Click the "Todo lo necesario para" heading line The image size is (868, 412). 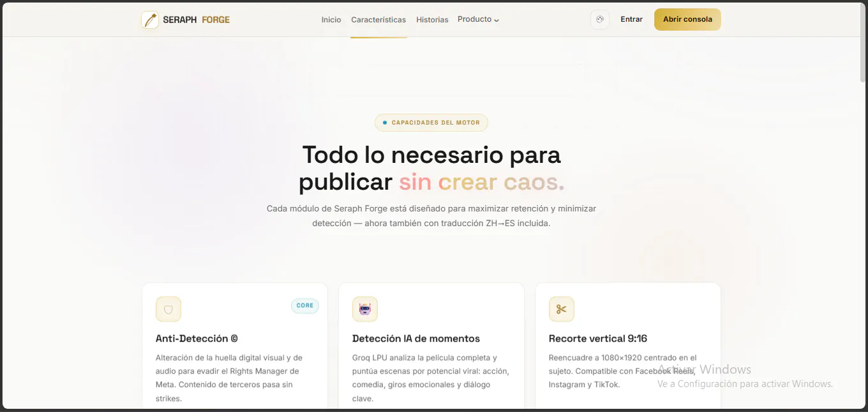(431, 155)
